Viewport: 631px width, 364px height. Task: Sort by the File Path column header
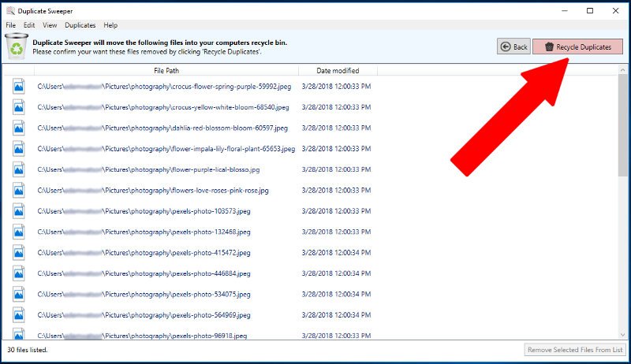coord(166,71)
